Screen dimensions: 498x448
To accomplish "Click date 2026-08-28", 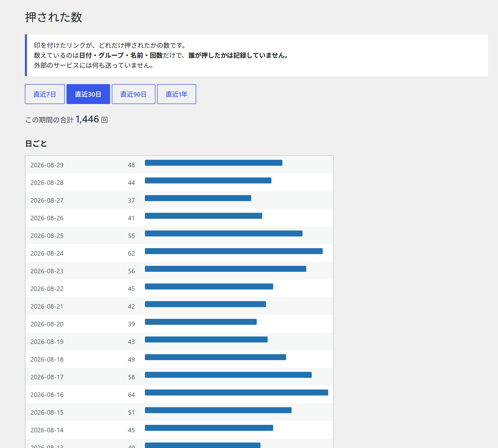I will coord(47,183).
